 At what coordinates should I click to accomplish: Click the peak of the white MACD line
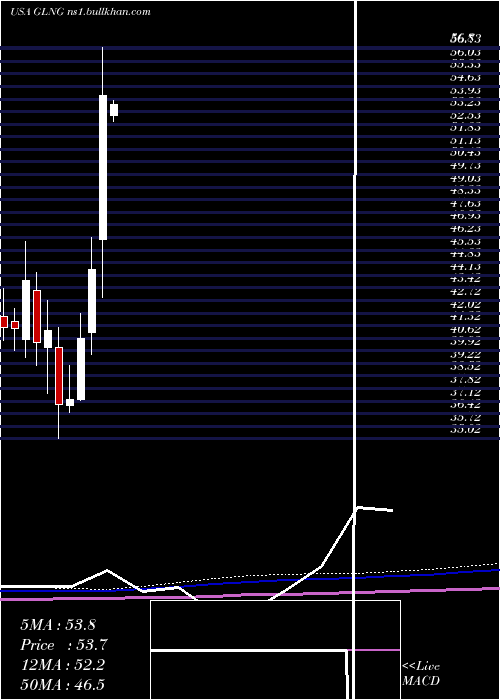click(x=359, y=508)
